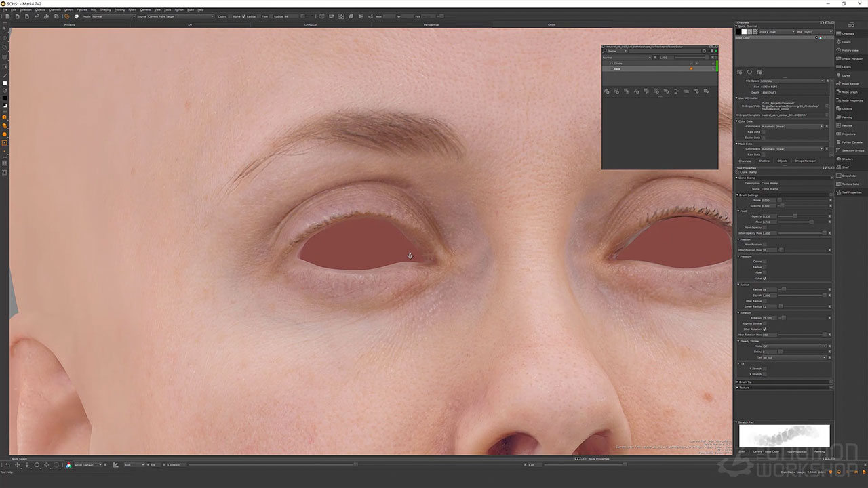Adjust the Opacity slider
The image size is (868, 488).
coord(795,216)
